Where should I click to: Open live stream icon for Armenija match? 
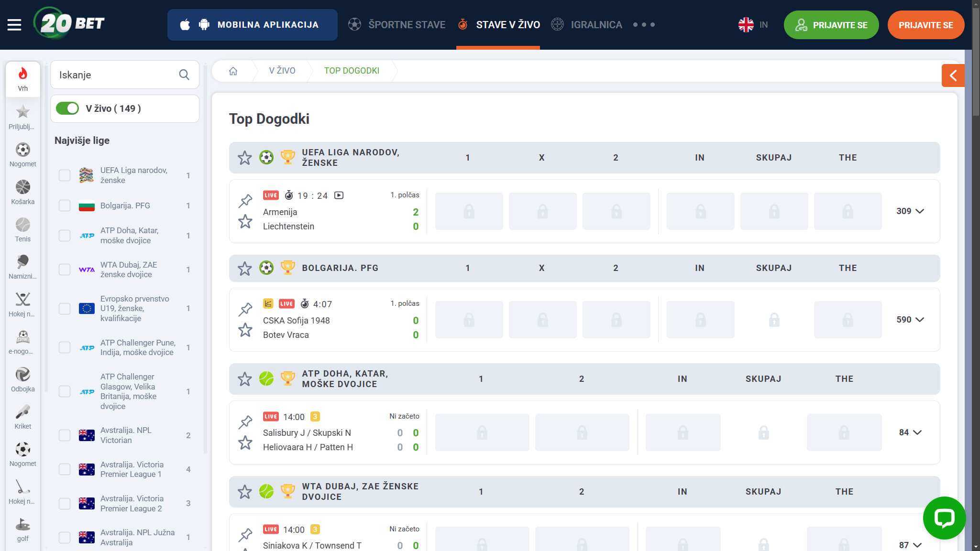click(339, 195)
